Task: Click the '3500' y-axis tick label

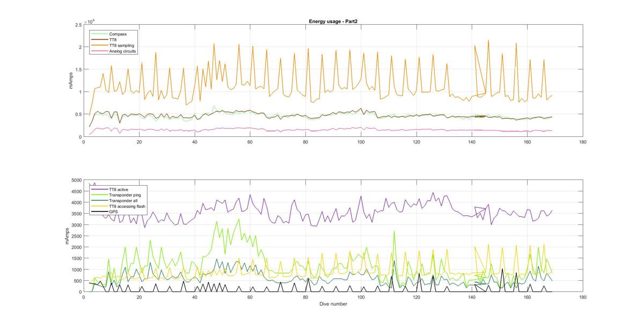Action: (x=76, y=214)
